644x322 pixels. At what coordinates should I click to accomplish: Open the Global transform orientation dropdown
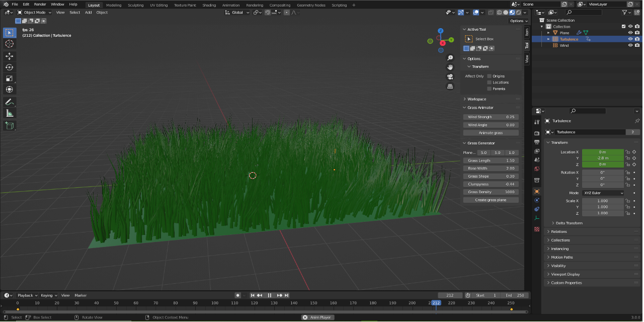[x=237, y=13]
